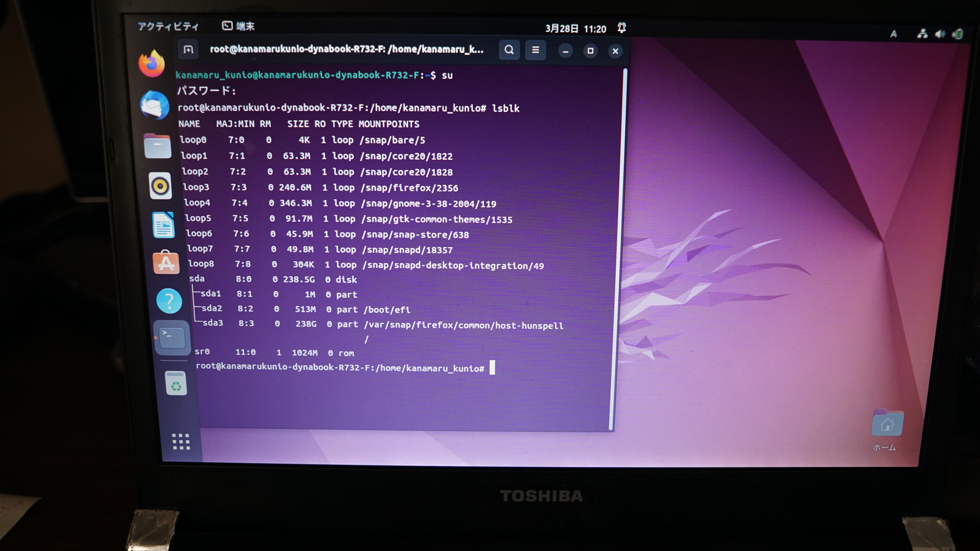Maximize the terminal window

(x=590, y=51)
